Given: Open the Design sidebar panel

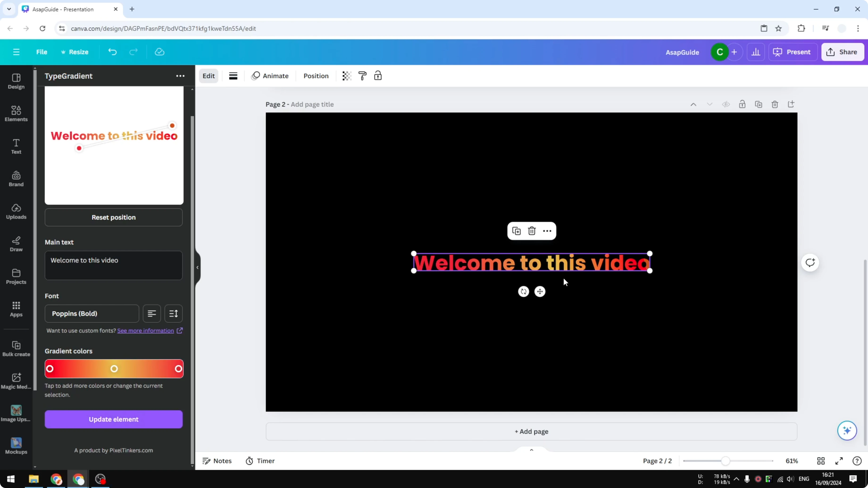Looking at the screenshot, I should [16, 81].
